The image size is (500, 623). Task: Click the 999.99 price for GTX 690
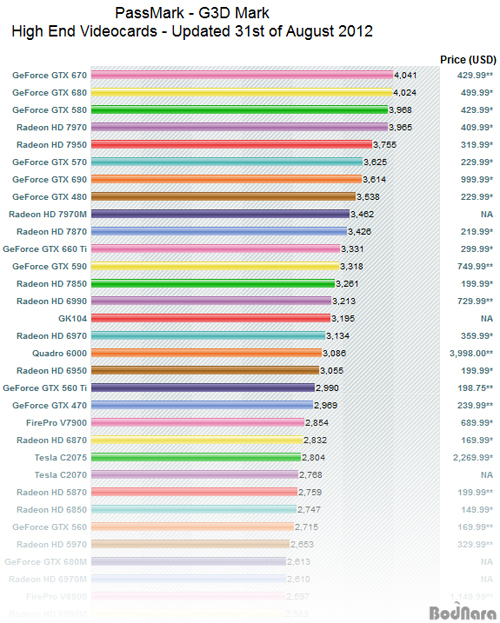click(x=477, y=180)
